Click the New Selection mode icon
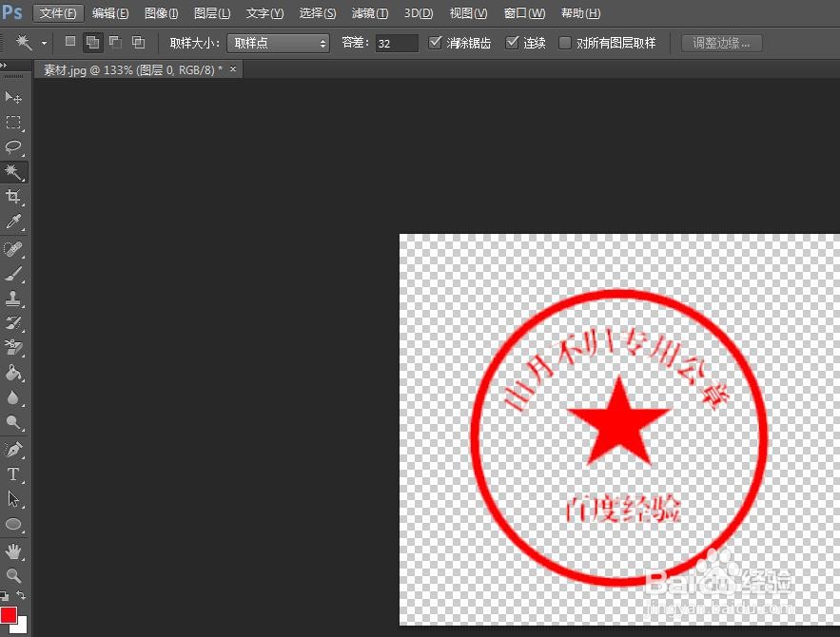 tap(69, 42)
